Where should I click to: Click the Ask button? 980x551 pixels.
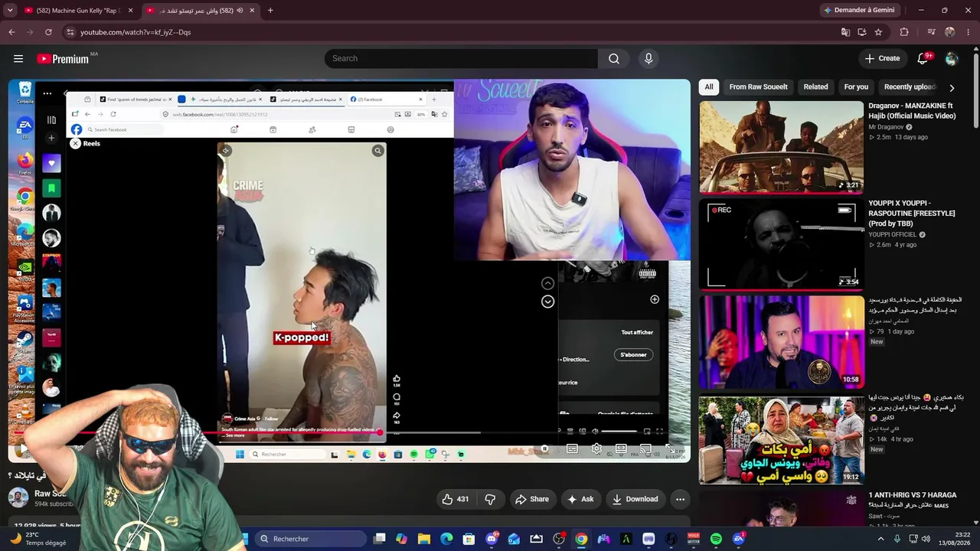[x=580, y=499]
